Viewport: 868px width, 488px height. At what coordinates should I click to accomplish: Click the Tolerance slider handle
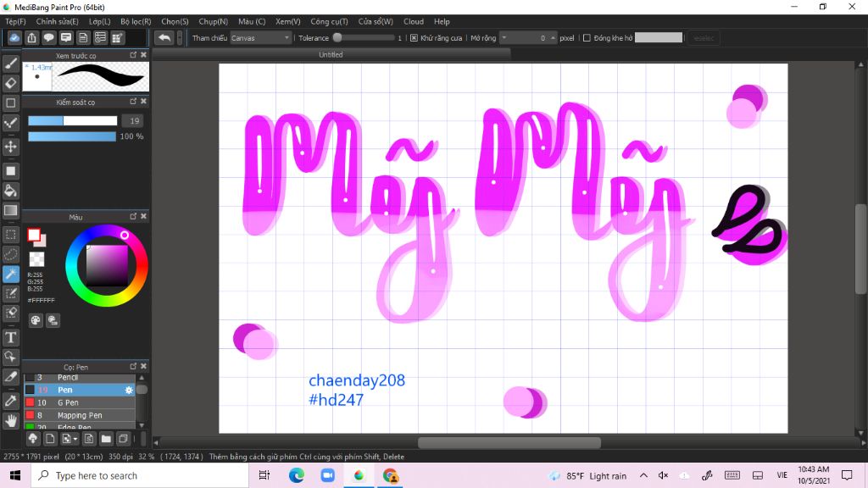(337, 38)
